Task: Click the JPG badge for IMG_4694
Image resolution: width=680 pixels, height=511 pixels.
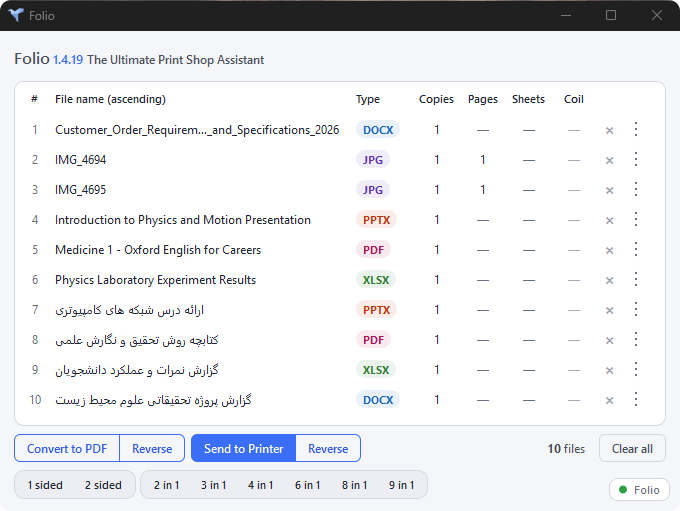Action: 373,160
